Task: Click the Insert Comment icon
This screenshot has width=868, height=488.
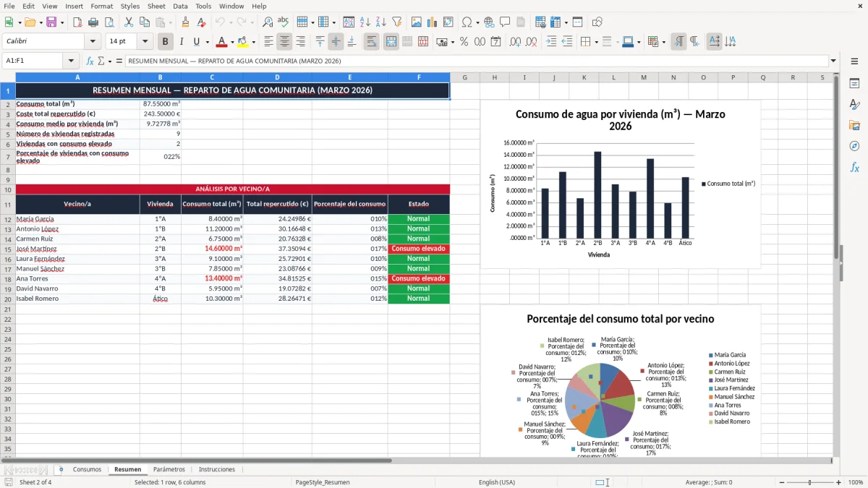Action: tap(505, 22)
